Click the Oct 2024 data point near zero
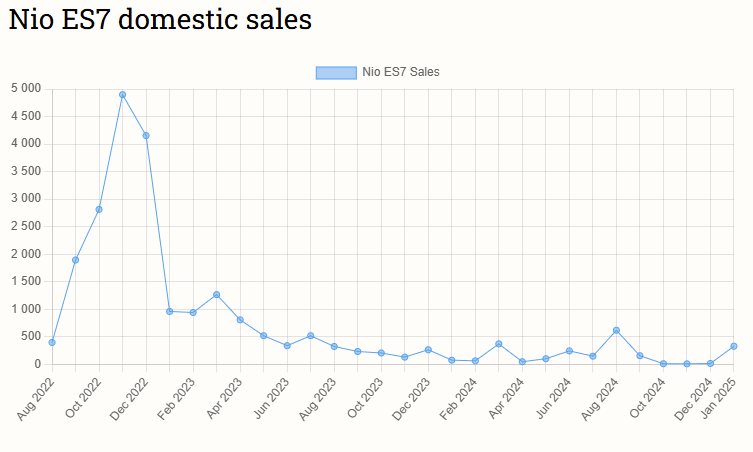The height and width of the screenshot is (452, 753). (x=663, y=364)
